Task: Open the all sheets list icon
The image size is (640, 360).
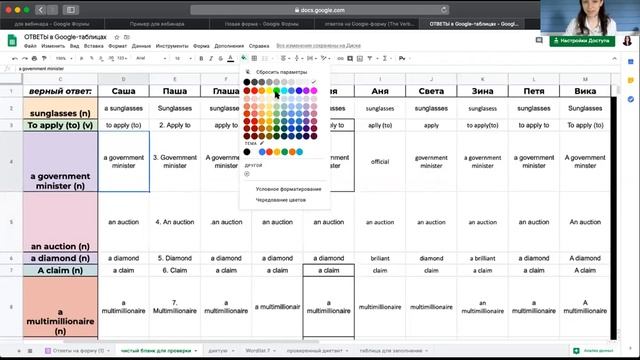Action: click(x=30, y=351)
